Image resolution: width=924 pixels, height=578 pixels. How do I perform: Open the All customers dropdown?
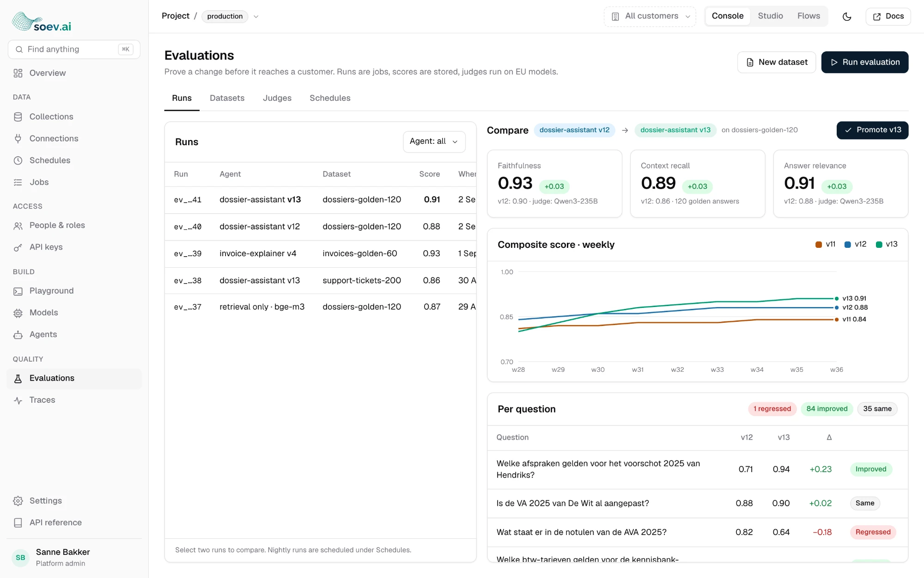coord(650,17)
